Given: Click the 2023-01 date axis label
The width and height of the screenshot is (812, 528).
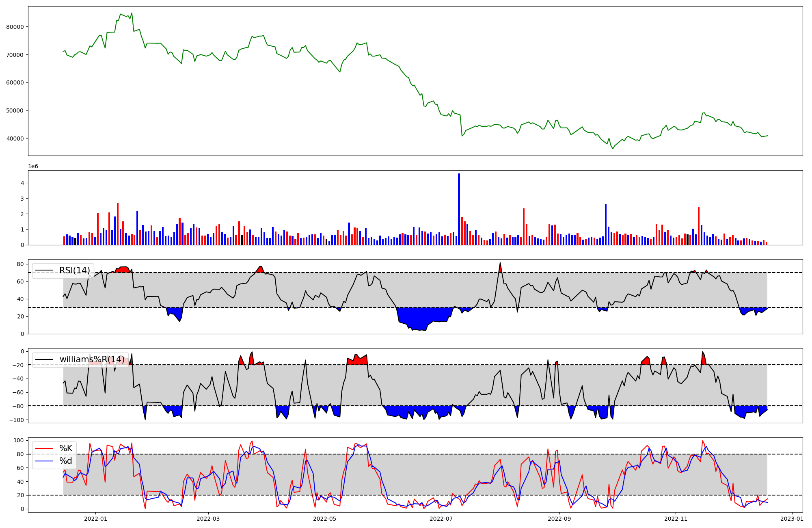Looking at the screenshot, I should tap(792, 519).
